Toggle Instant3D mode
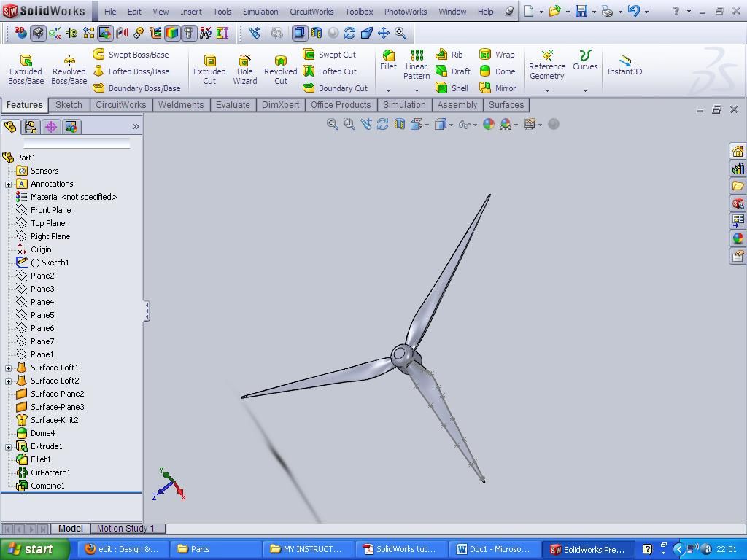This screenshot has height=560, width=747. point(624,64)
